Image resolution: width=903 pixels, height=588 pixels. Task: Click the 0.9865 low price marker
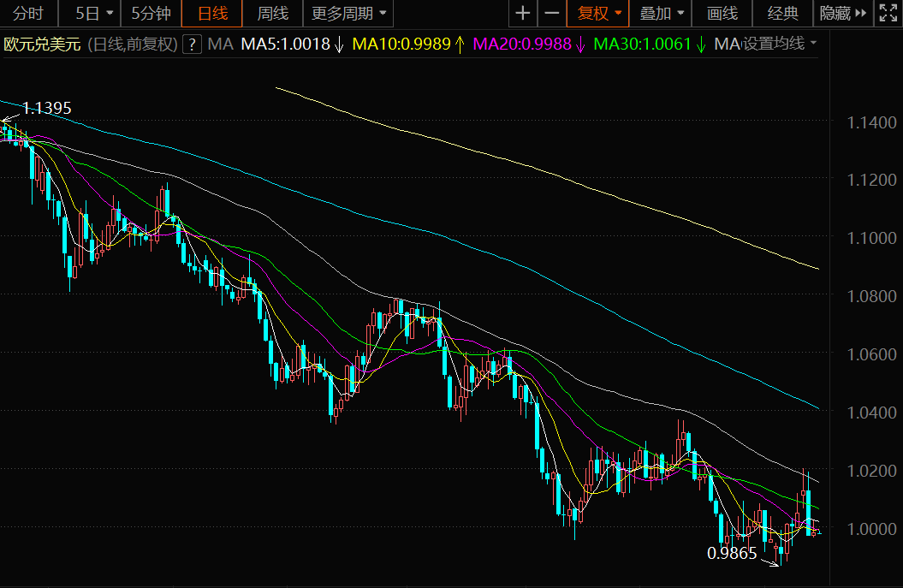(731, 554)
